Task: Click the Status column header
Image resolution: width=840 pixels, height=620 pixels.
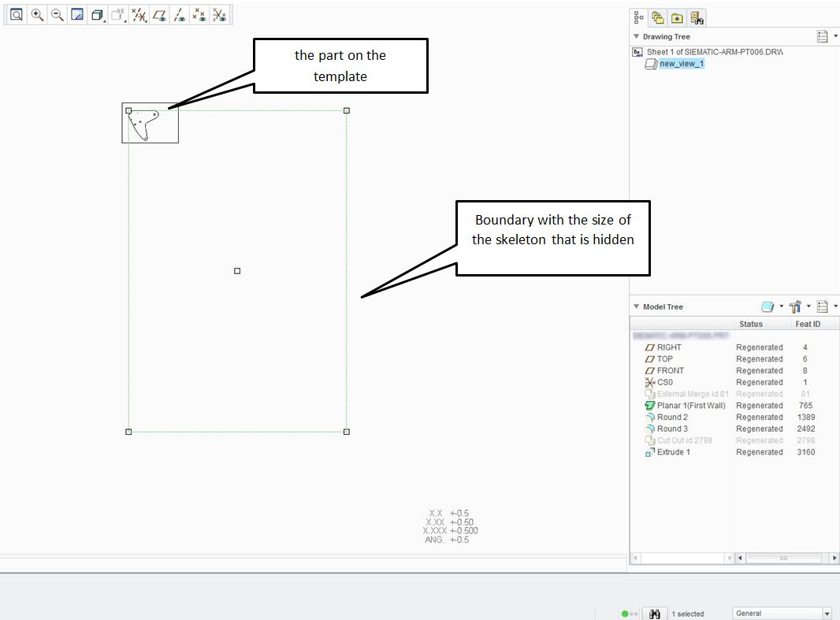Action: point(750,324)
